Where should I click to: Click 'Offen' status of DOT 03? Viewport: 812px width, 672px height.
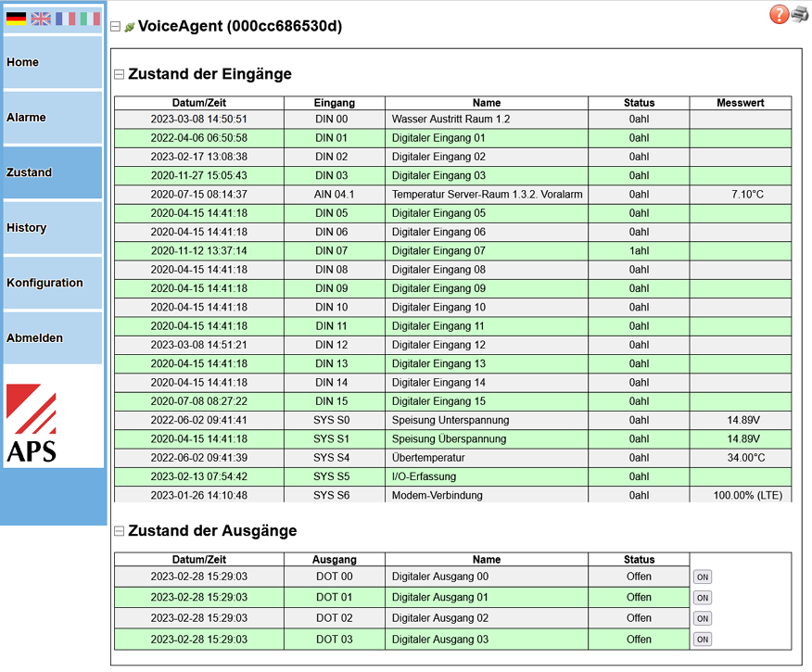(x=639, y=640)
